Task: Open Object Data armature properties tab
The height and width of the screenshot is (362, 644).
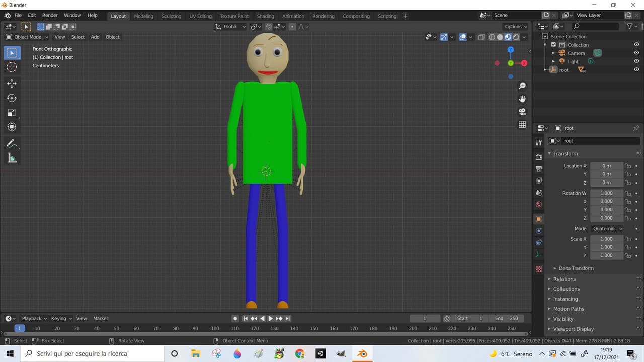Action: point(539,254)
